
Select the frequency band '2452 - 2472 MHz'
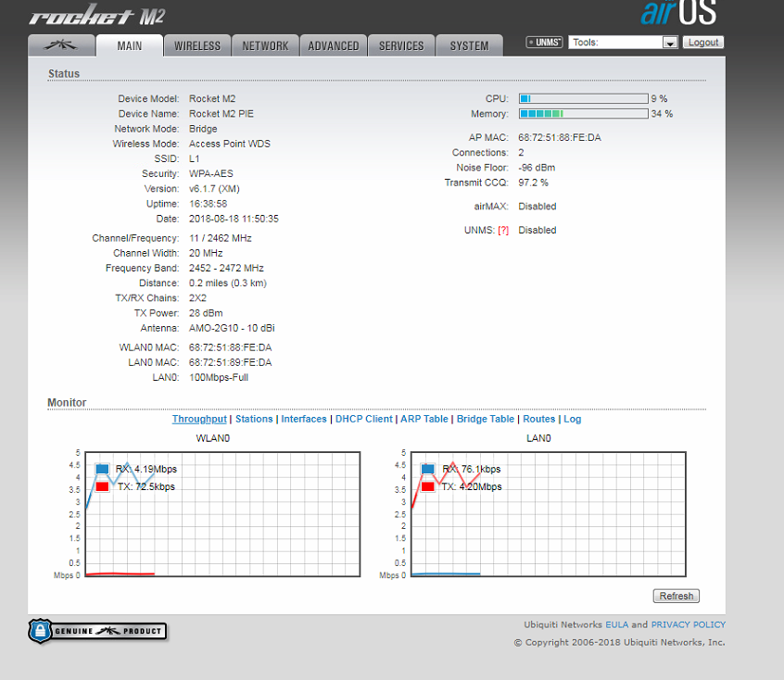[226, 269]
